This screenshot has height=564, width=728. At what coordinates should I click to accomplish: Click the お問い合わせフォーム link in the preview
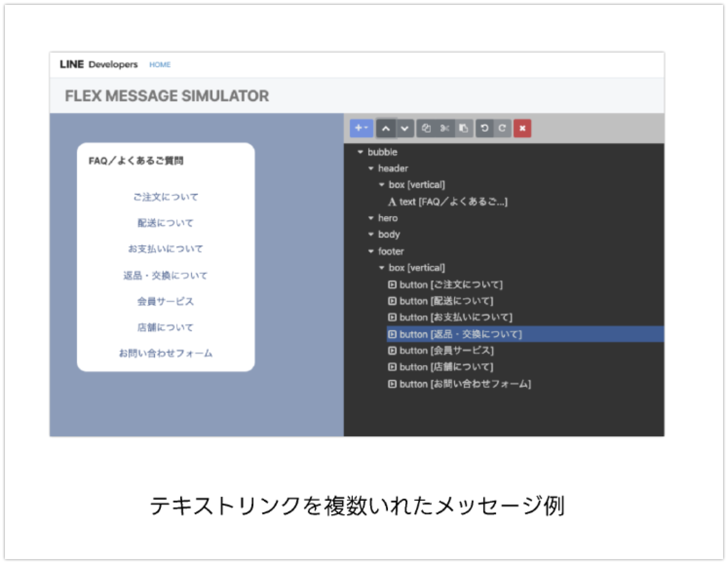[166, 353]
